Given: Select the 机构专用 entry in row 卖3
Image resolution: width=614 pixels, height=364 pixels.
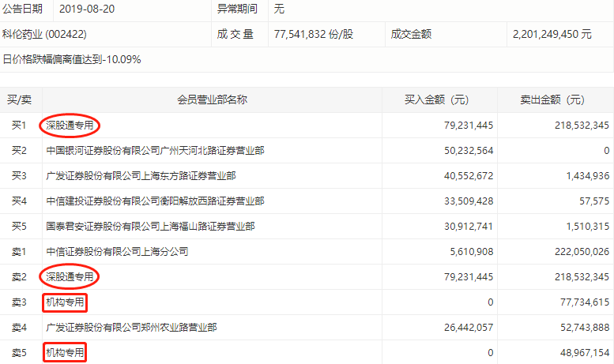Looking at the screenshot, I should point(65,302).
